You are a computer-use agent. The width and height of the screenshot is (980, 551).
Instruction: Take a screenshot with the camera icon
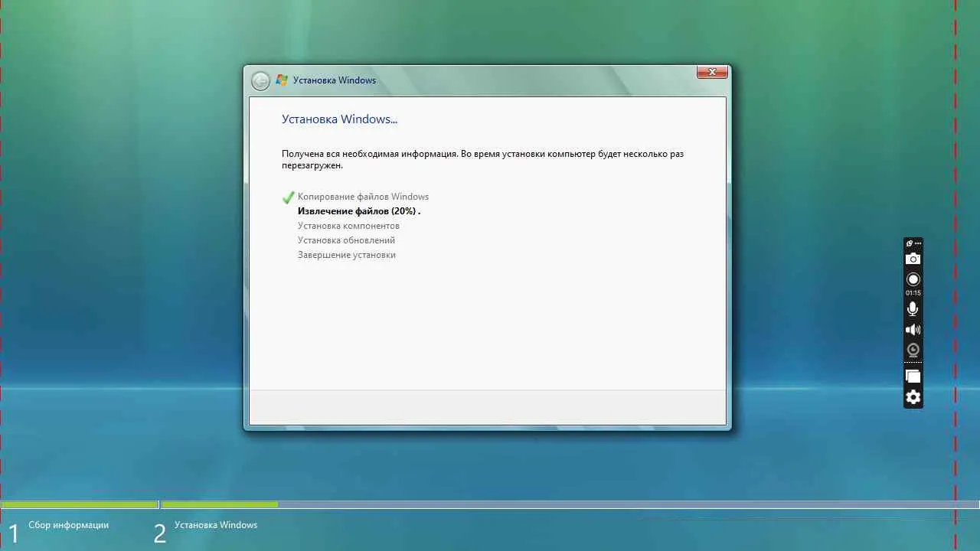[913, 259]
